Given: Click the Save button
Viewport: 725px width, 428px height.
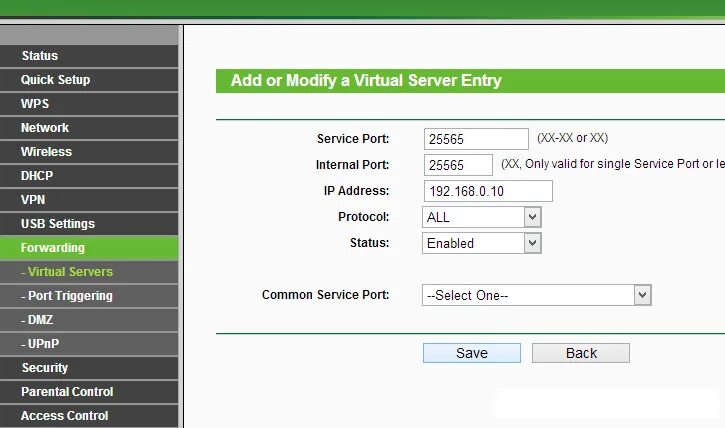Looking at the screenshot, I should coord(472,353).
